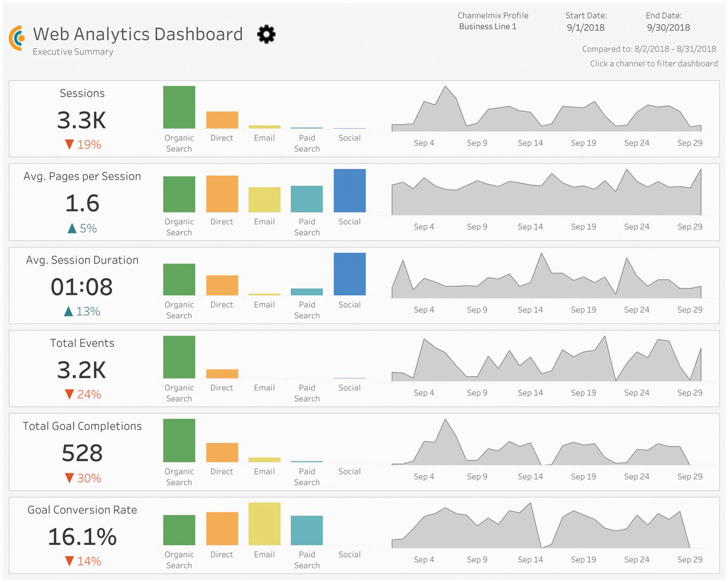Viewport: 728px width, 582px height.
Task: Open the End Date 9/30/2018 field
Action: (x=668, y=28)
